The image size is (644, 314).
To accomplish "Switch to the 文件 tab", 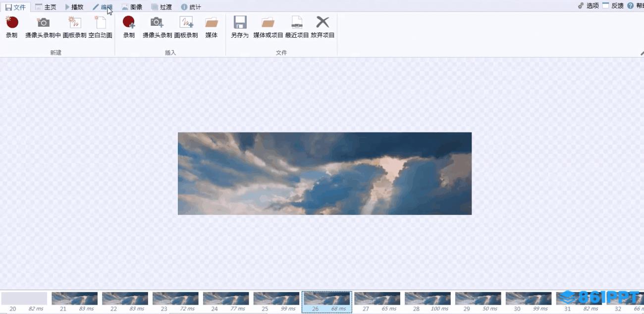I will [x=15, y=7].
